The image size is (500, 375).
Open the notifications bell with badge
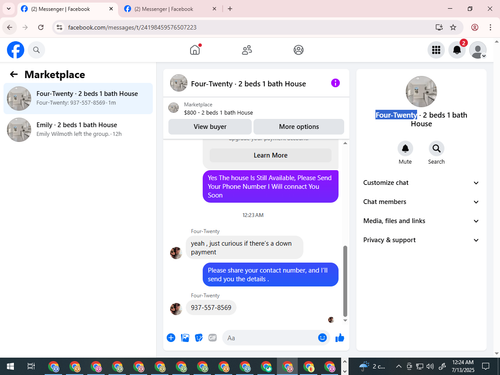tap(457, 50)
